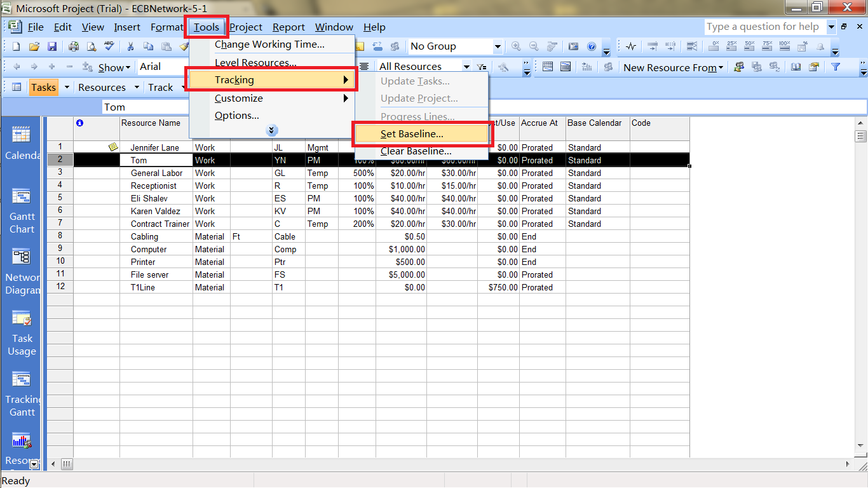Click the view bar scroll-down arrow
868x488 pixels.
(x=34, y=464)
